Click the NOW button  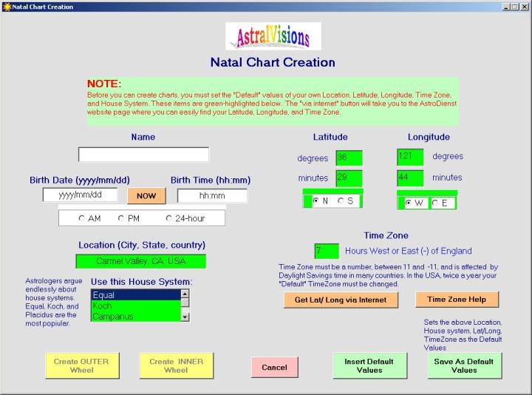[x=146, y=196]
